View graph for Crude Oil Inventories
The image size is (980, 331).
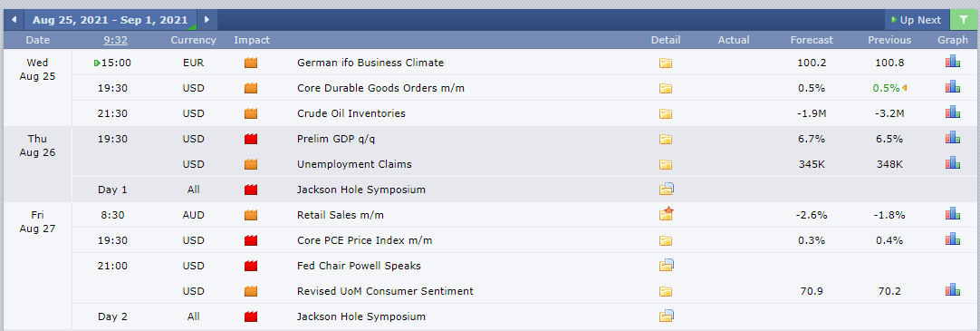point(952,112)
